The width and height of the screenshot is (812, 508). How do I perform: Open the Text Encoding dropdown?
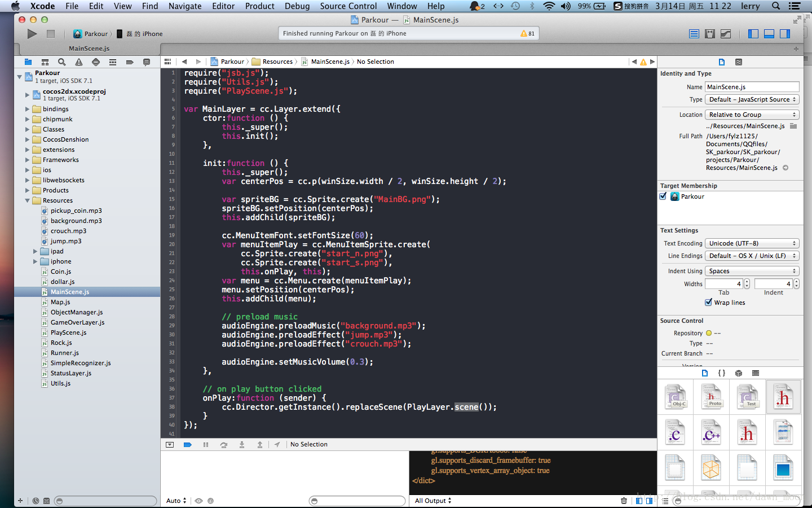tap(752, 243)
